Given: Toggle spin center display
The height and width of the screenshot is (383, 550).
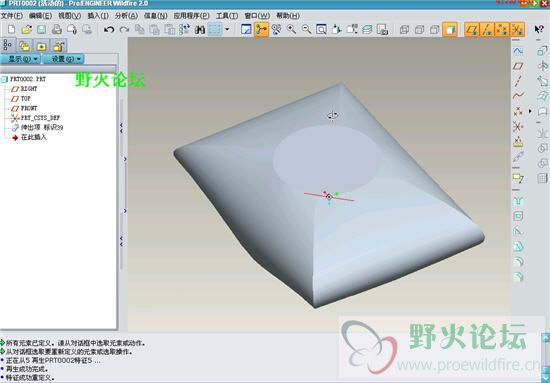Looking at the screenshot, I should click(261, 29).
